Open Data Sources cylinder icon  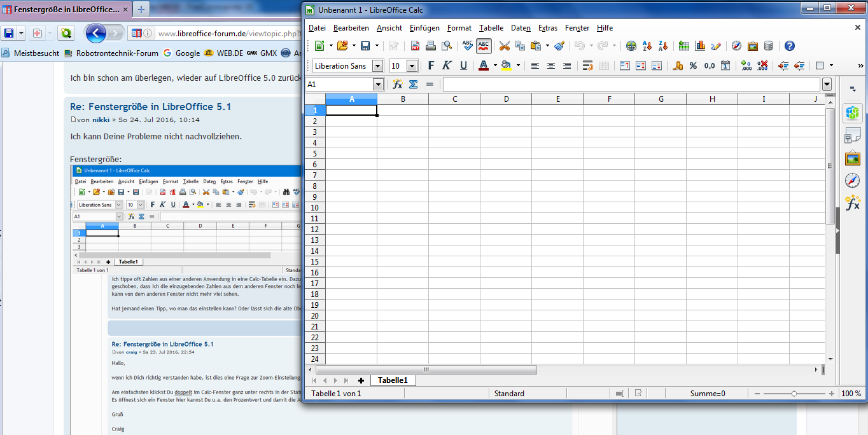tap(769, 46)
